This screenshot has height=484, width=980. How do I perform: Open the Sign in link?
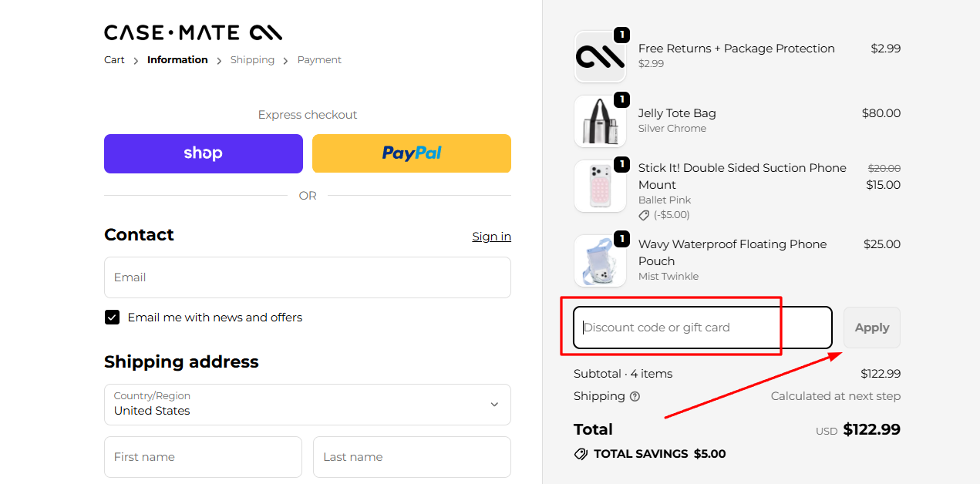[x=491, y=237]
